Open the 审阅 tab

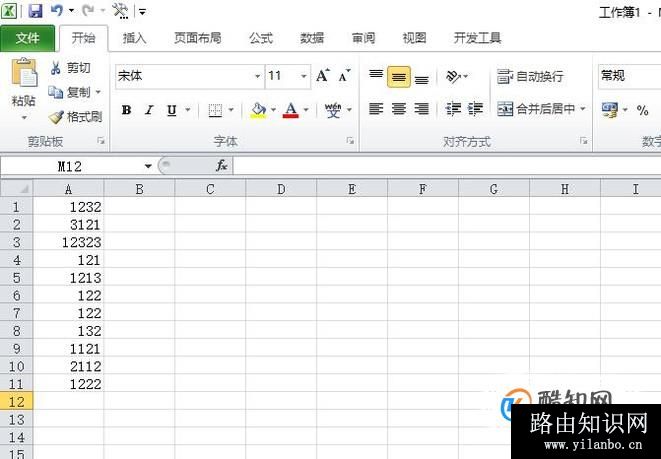pos(363,38)
